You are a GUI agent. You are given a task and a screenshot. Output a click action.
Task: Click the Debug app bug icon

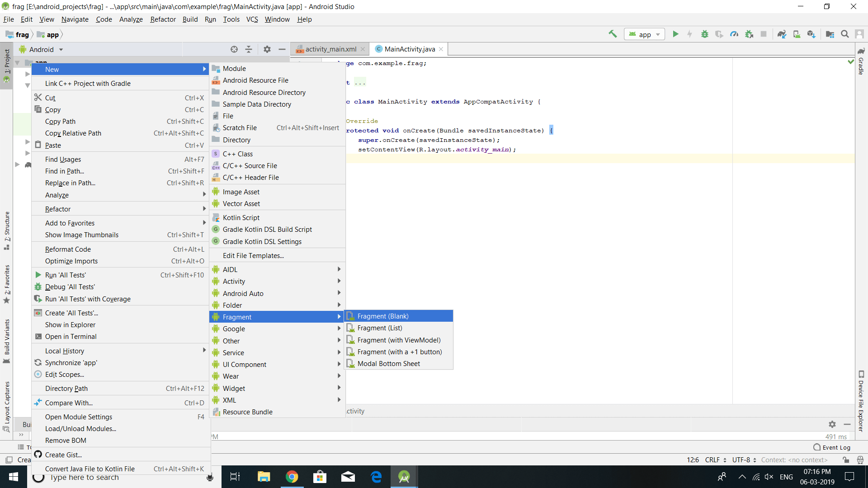704,34
